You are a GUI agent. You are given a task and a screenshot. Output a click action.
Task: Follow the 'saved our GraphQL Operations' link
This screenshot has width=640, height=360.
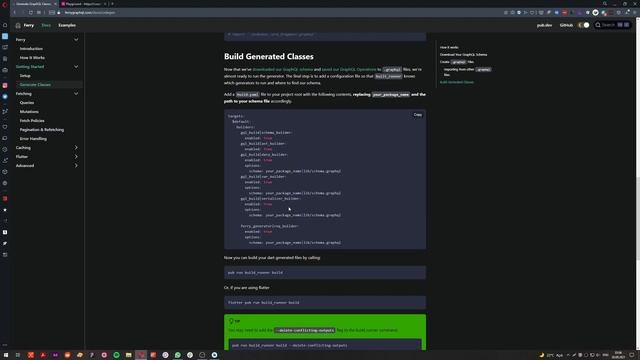(349, 69)
